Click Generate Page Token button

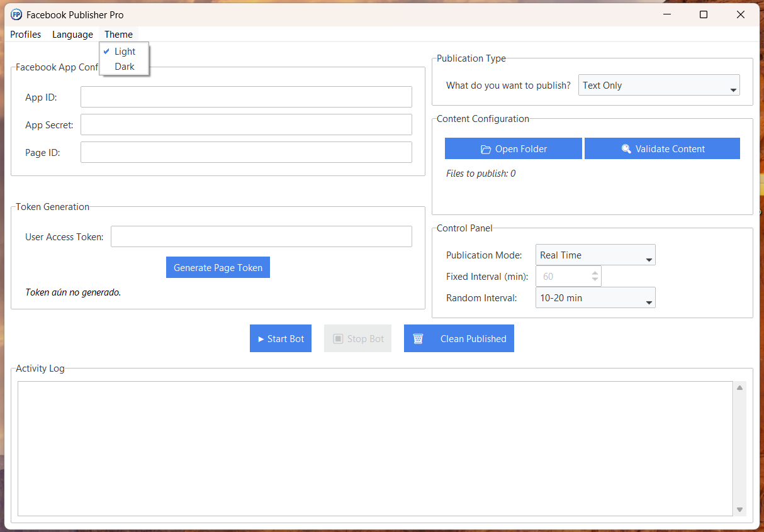click(218, 267)
